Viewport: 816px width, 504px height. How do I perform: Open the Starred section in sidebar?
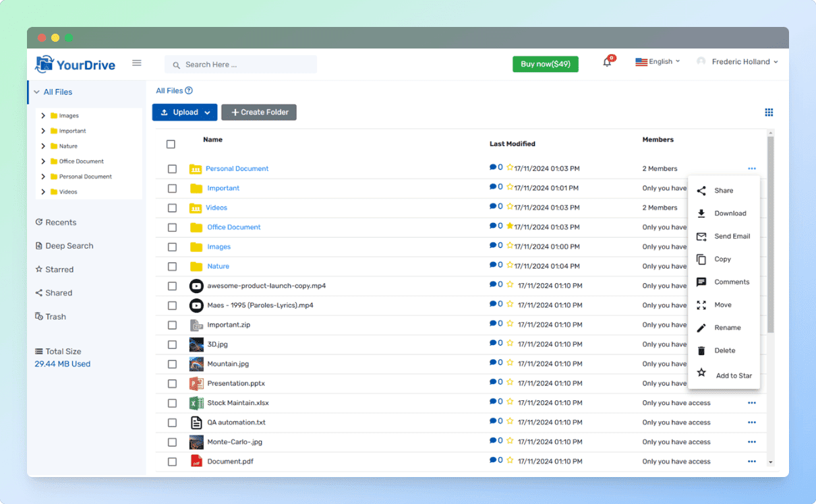pos(54,270)
